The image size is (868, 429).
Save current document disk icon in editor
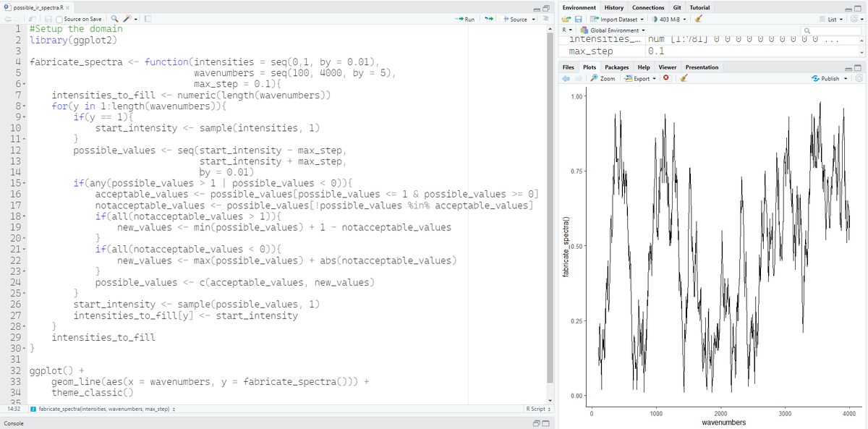pos(48,19)
